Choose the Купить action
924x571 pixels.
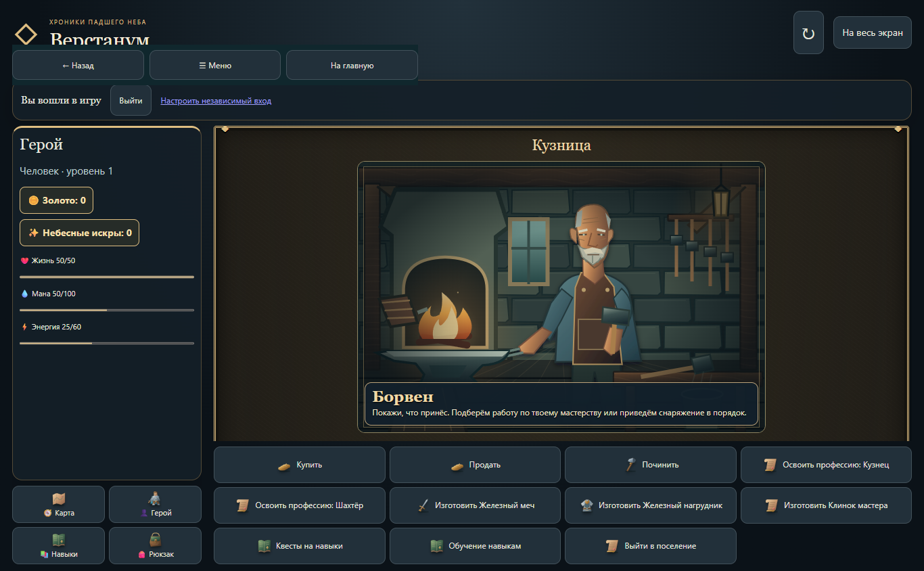pos(300,465)
